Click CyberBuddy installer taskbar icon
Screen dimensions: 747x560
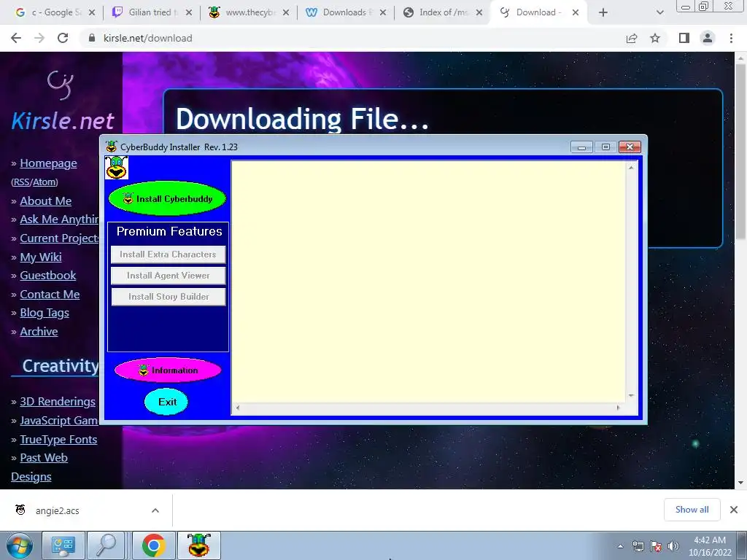pos(198,545)
